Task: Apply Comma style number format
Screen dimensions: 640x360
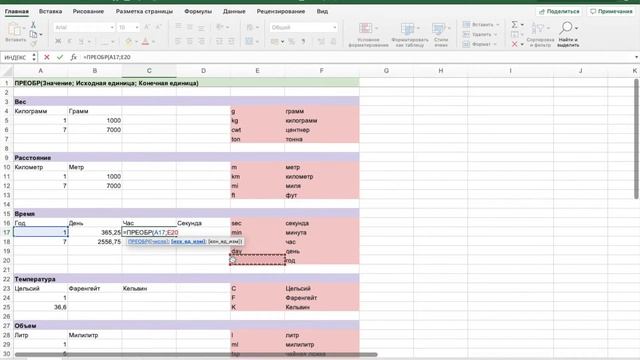Action: click(x=303, y=42)
